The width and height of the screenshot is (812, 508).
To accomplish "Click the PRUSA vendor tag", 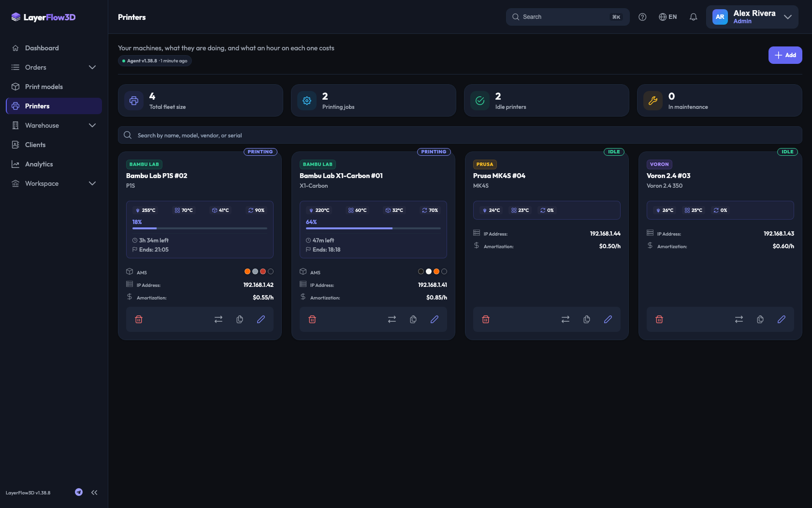I will (485, 164).
